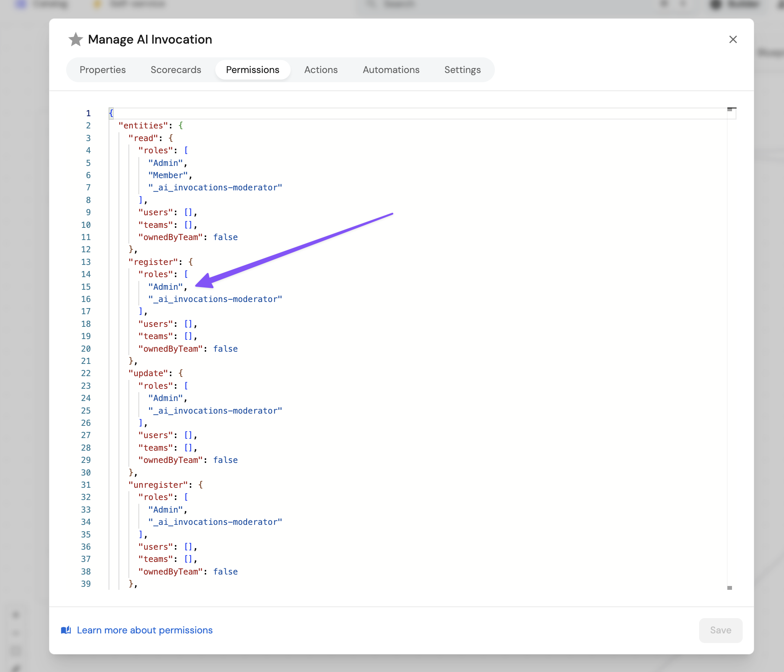Click the star icon beside Manage AI Invocation
The width and height of the screenshot is (784, 672).
[x=76, y=39]
